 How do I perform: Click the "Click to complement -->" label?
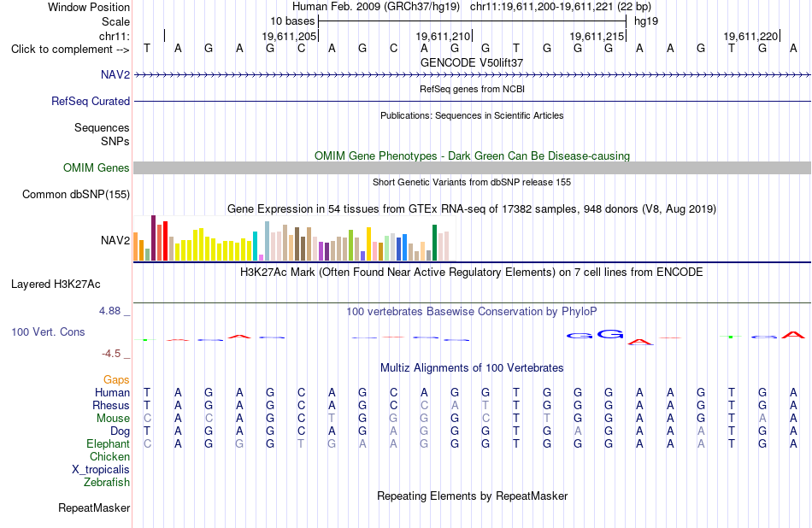(70, 50)
